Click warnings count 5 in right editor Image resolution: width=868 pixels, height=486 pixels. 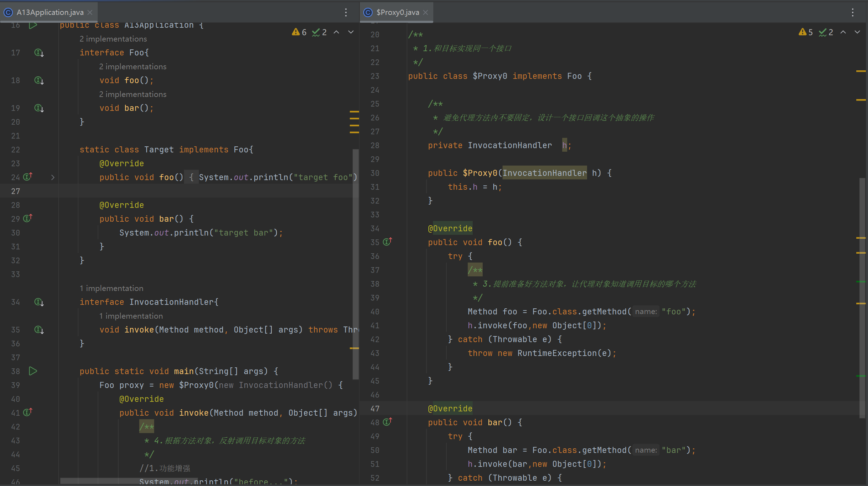point(805,32)
